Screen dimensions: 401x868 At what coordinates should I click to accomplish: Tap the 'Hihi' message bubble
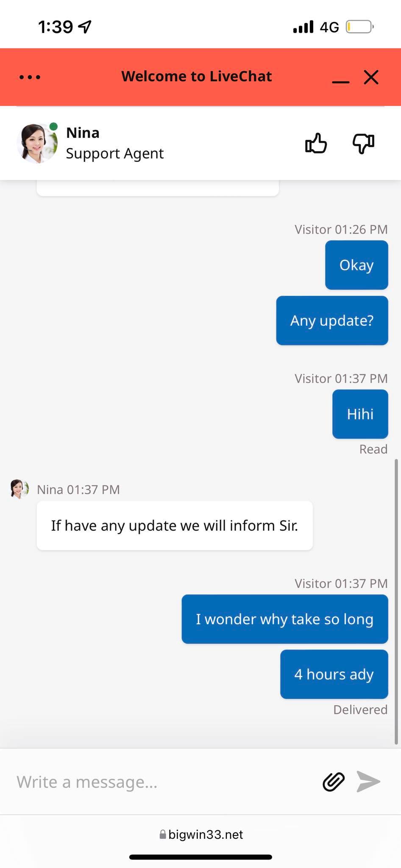[360, 414]
